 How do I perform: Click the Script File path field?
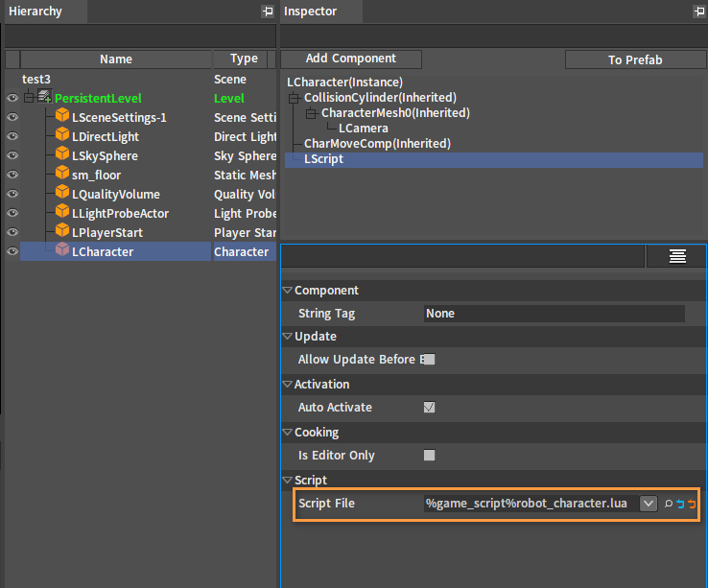pyautogui.click(x=531, y=504)
